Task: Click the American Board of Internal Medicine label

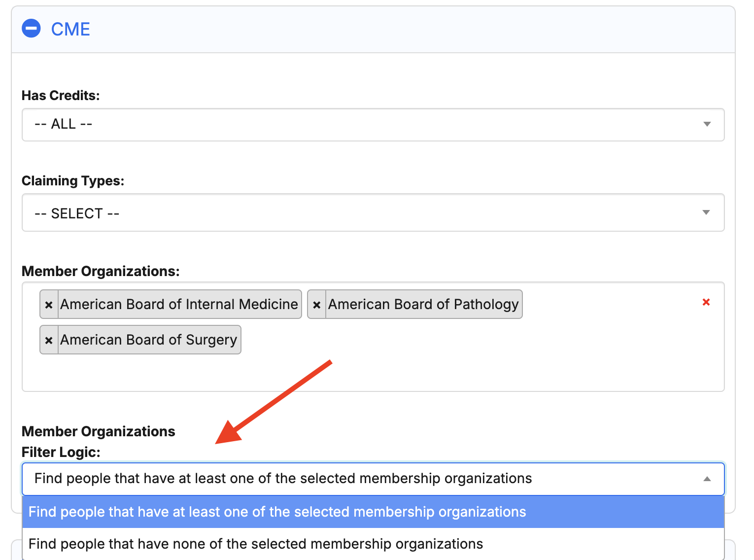Action: tap(179, 305)
